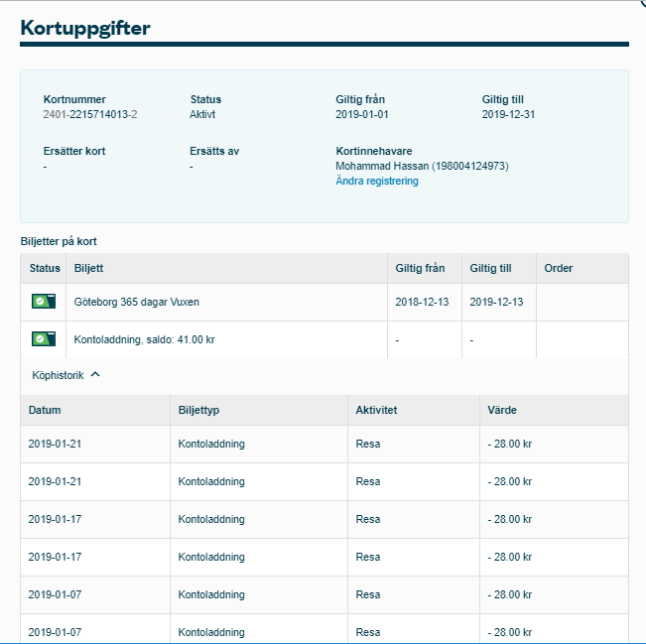646x644 pixels.
Task: Open the Ändra registrering link
Action: pyautogui.click(x=377, y=181)
